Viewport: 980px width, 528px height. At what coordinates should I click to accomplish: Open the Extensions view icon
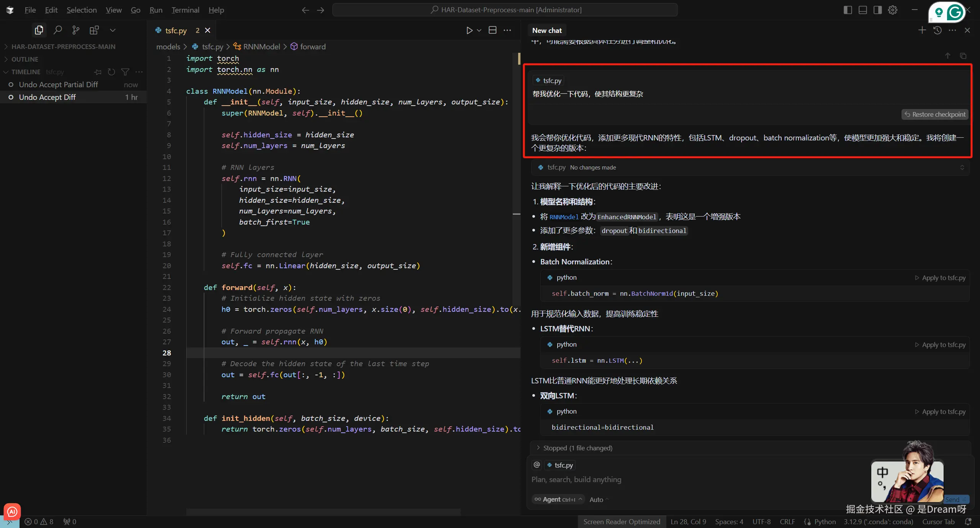click(94, 30)
